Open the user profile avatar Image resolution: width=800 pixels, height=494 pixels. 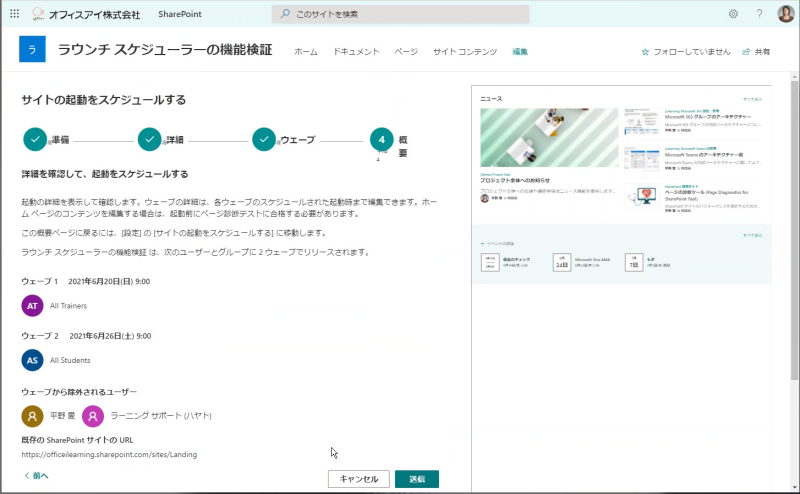pos(786,13)
